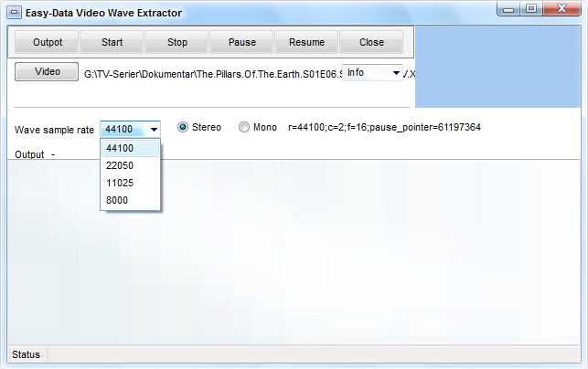Resume the paused extraction
Viewport: 588px width, 369px height.
coord(306,42)
